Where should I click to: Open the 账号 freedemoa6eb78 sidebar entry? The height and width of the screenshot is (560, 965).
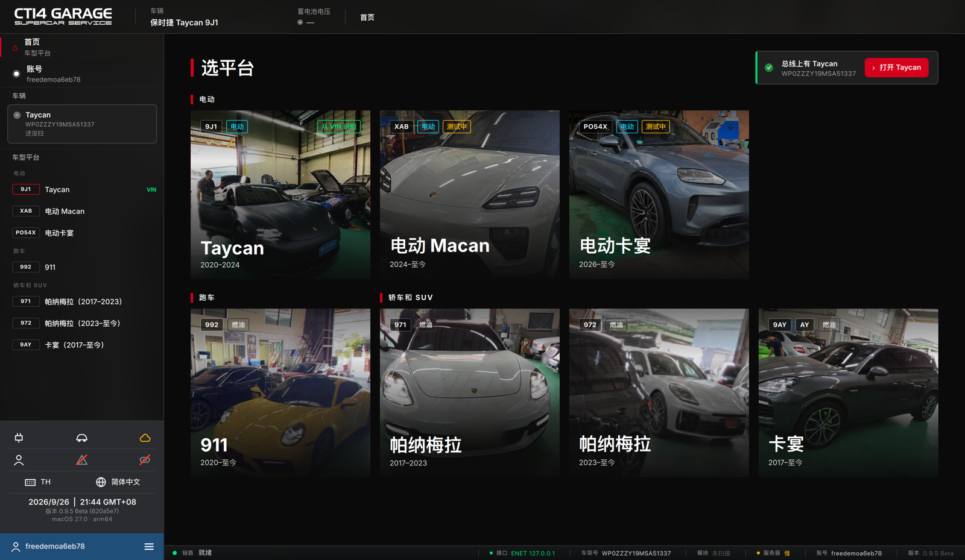point(82,74)
